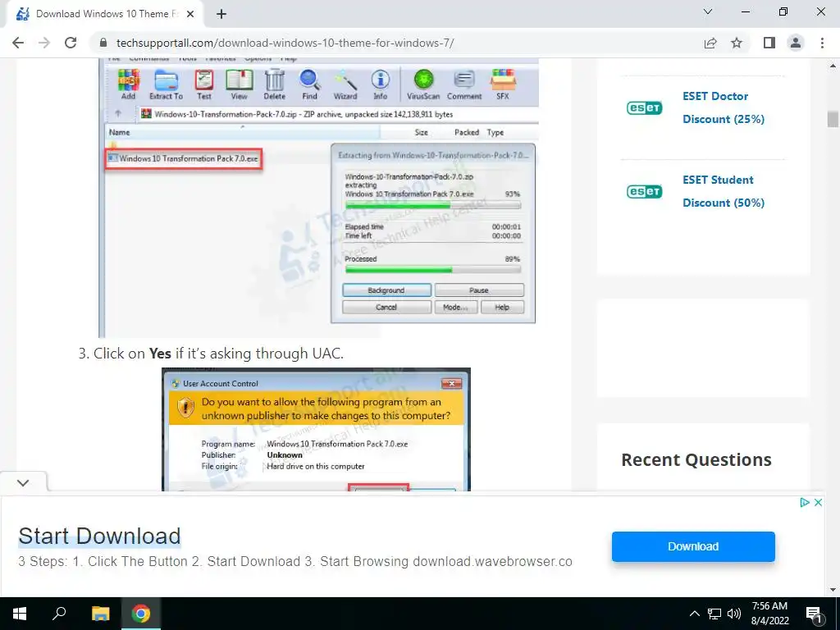Open taskbar clock and date

coord(769,614)
